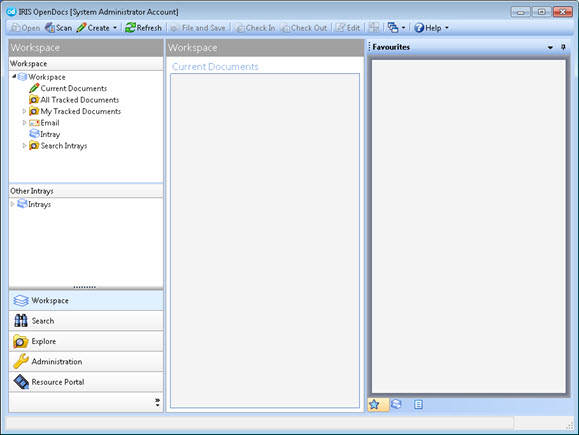Select the Favourites star tab icon
579x435 pixels.
(x=374, y=404)
